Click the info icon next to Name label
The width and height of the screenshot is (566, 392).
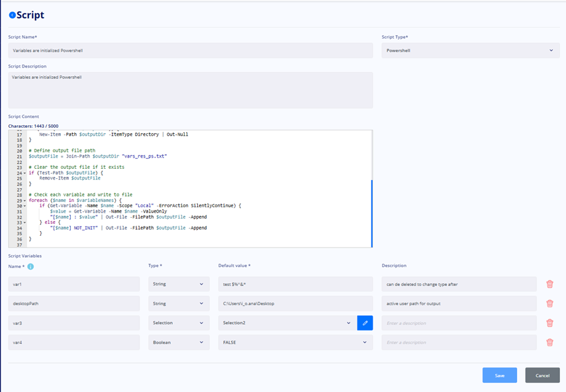pyautogui.click(x=30, y=266)
